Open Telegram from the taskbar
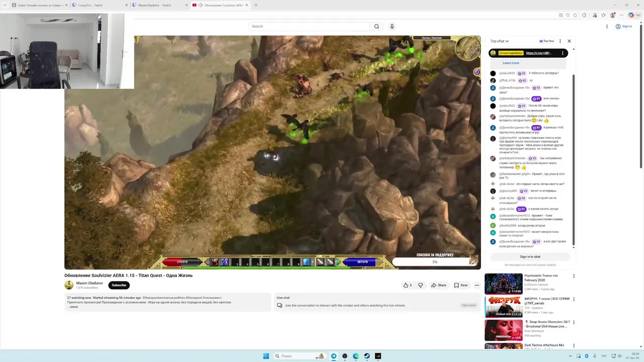This screenshot has height=362, width=644. coord(333,356)
